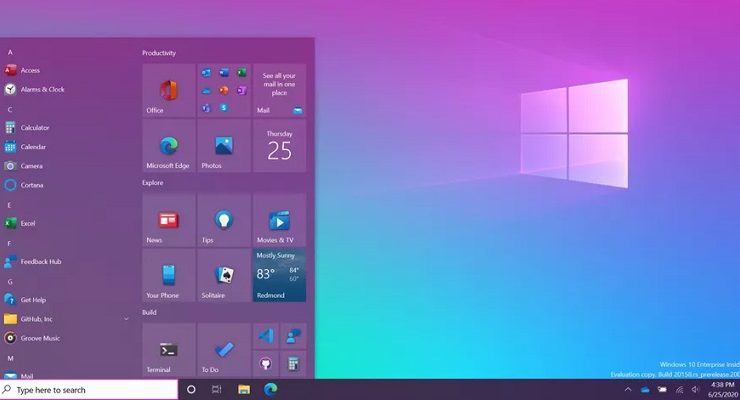This screenshot has height=400, width=740.
Task: Open the Terminal tile
Action: [168, 351]
